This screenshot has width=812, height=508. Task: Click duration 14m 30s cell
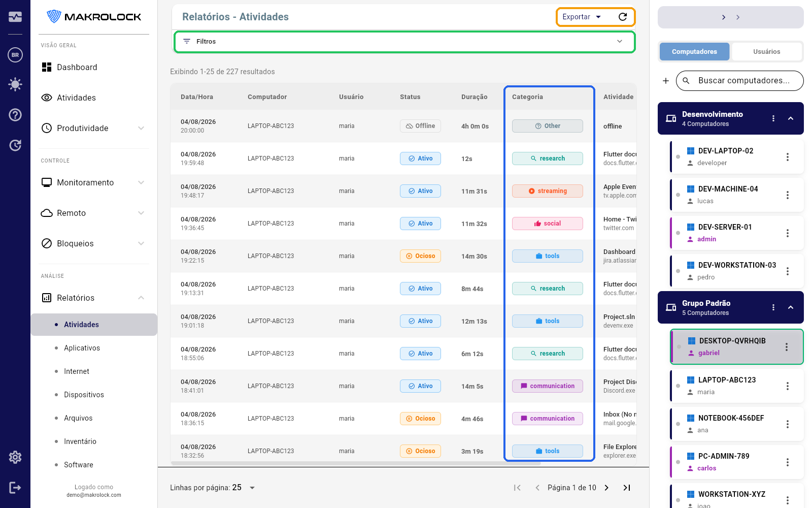[x=474, y=256]
